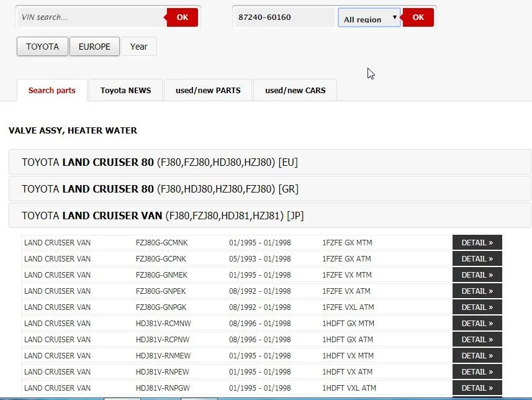The image size is (532, 400).
Task: Click the part number field 87240-60160
Action: 284,17
